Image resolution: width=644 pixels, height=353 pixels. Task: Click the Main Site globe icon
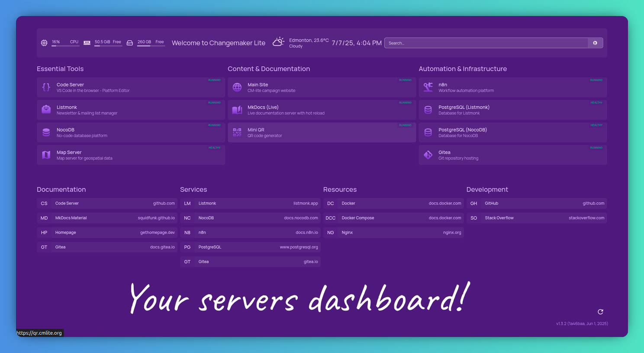pyautogui.click(x=237, y=87)
